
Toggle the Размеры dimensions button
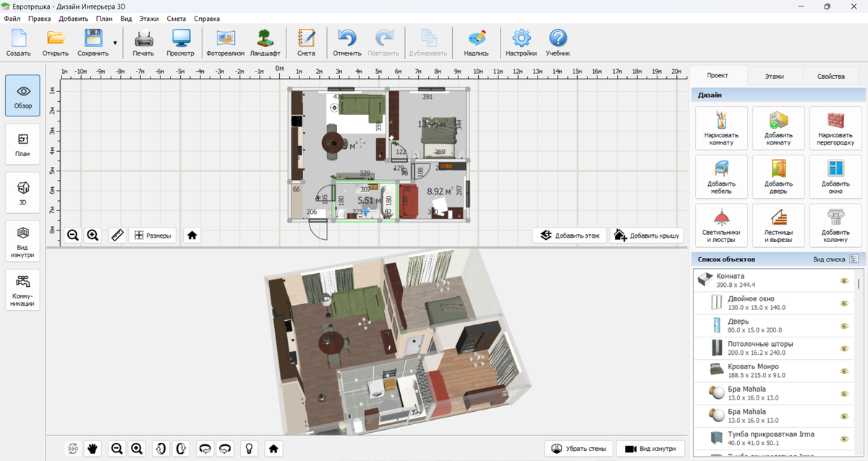pos(153,235)
